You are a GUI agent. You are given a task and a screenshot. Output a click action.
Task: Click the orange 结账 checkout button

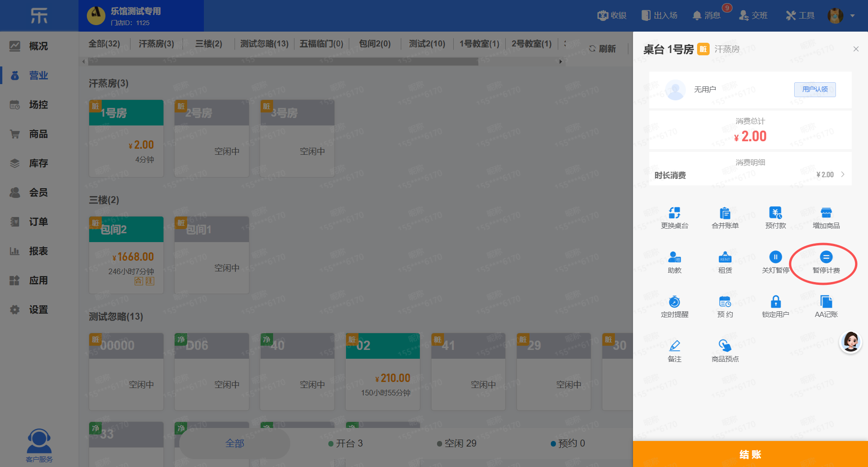[751, 454]
